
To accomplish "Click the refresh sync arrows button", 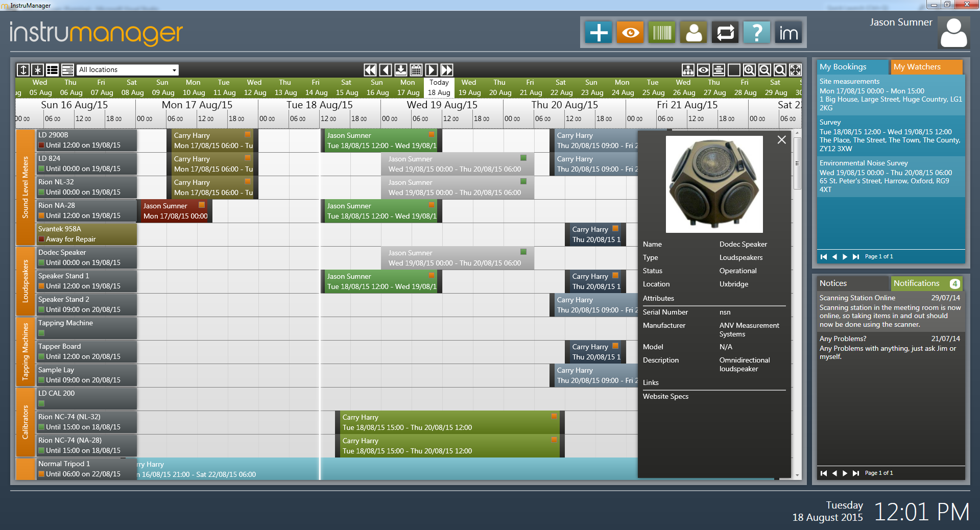I will [725, 33].
